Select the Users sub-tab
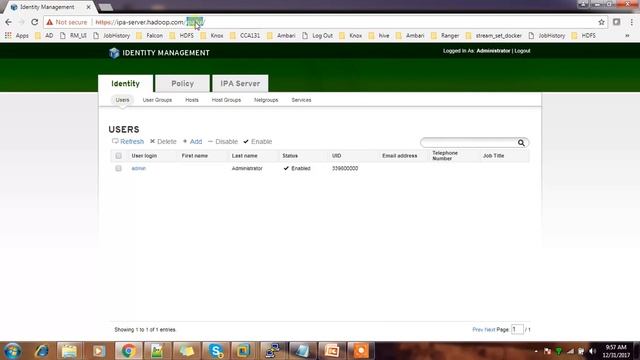The height and width of the screenshot is (360, 640). coord(122,100)
